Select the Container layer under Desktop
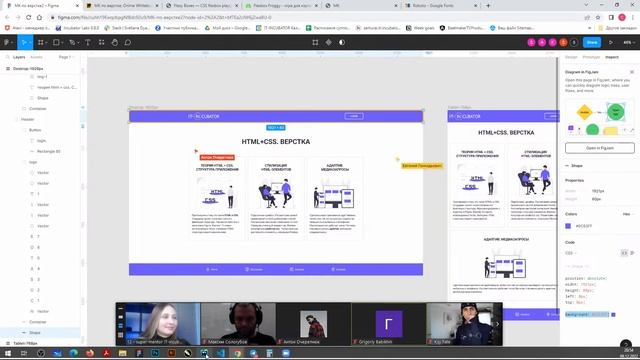This screenshot has height=360, width=640. (38, 109)
